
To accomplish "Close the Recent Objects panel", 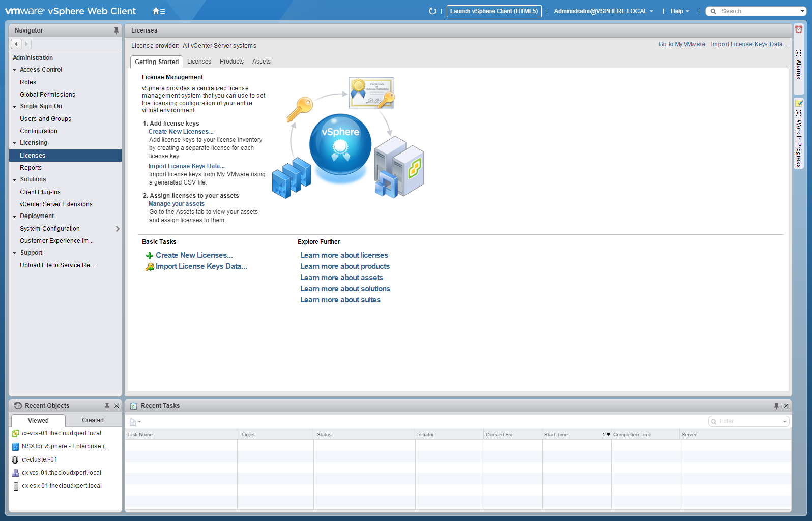I will (117, 406).
